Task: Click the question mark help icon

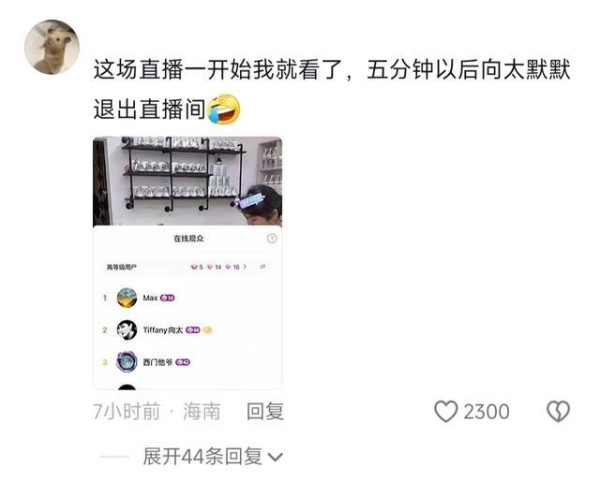Action: click(x=272, y=239)
